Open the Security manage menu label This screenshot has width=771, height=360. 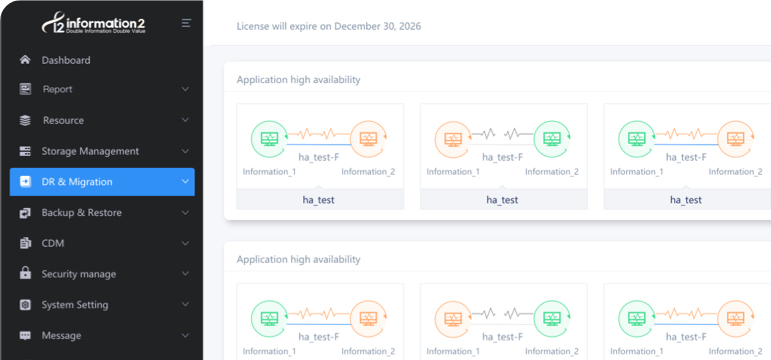(x=79, y=273)
